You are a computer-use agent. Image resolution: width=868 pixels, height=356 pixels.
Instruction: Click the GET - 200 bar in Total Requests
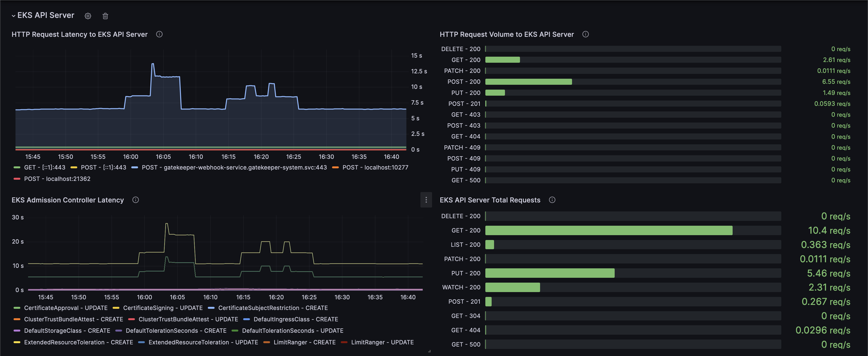(608, 230)
